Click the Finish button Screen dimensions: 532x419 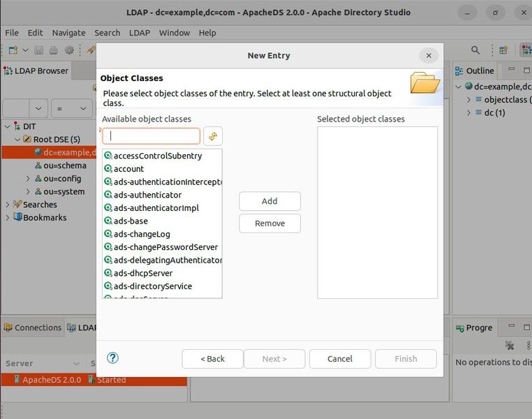[x=406, y=359]
